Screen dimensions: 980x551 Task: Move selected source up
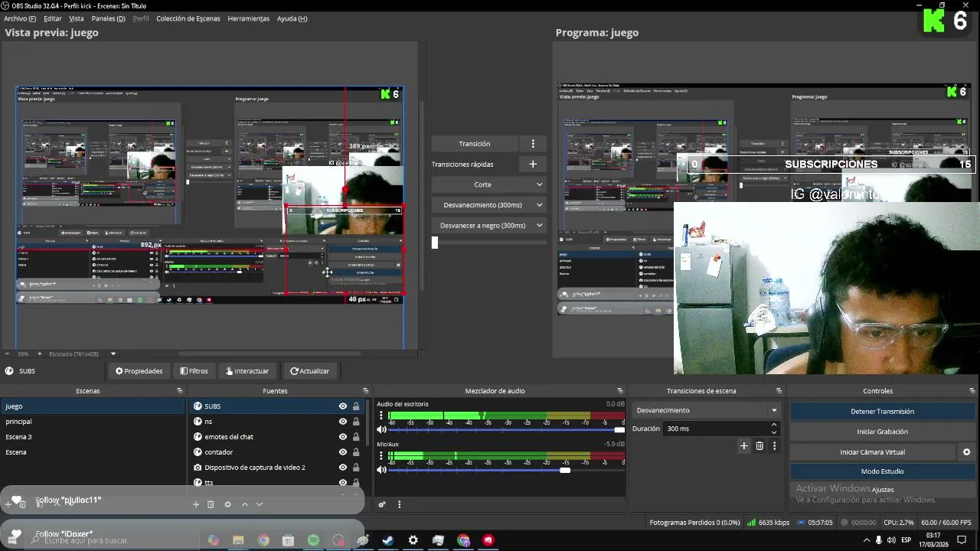(x=245, y=504)
